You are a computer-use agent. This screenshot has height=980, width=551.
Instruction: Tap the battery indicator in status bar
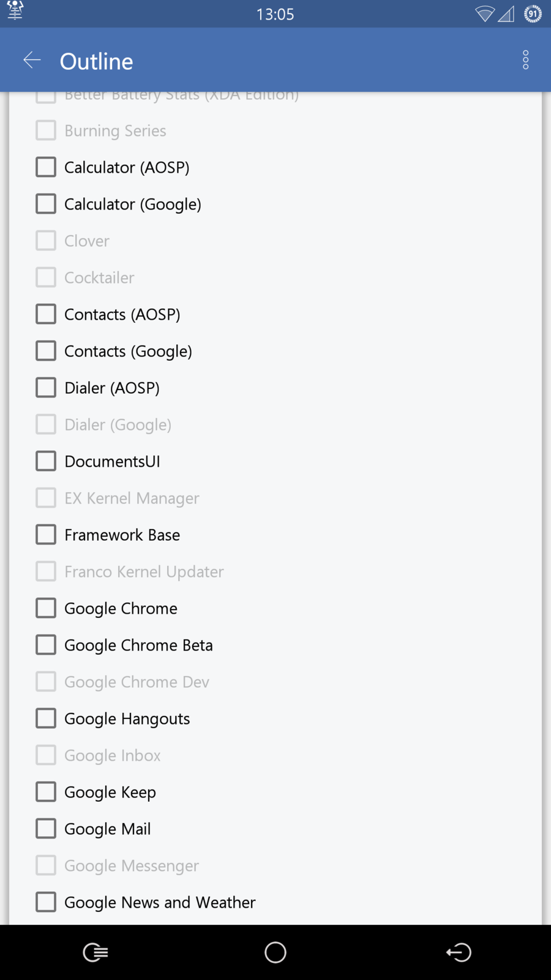pyautogui.click(x=533, y=13)
